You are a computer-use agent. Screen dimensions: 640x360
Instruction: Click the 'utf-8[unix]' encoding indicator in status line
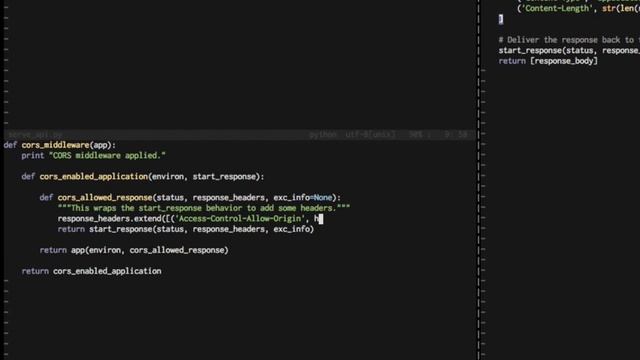click(370, 135)
